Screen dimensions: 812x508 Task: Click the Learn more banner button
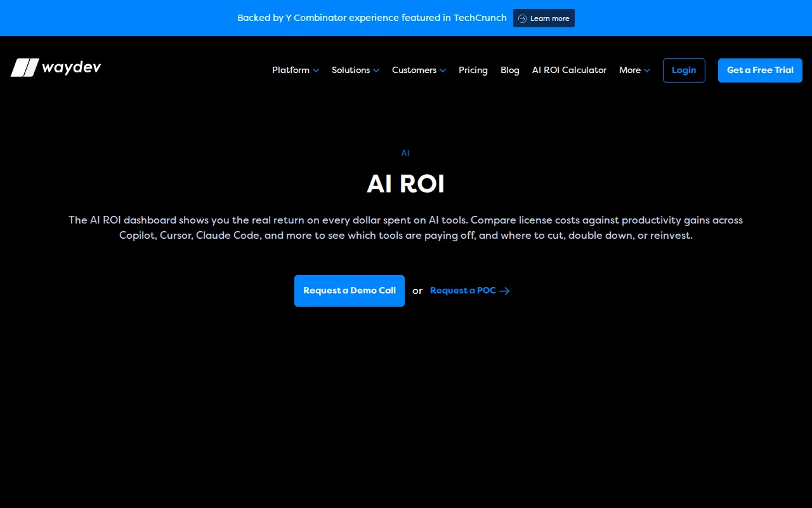[544, 18]
